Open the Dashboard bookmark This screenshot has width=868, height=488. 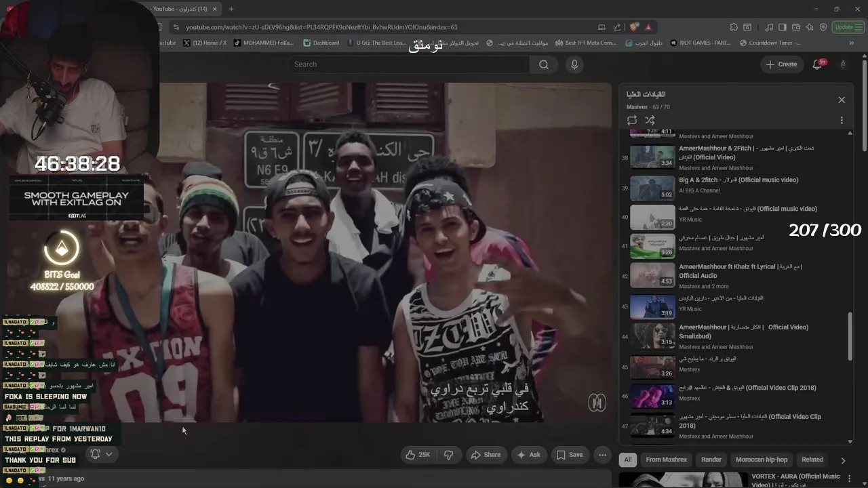tap(321, 43)
